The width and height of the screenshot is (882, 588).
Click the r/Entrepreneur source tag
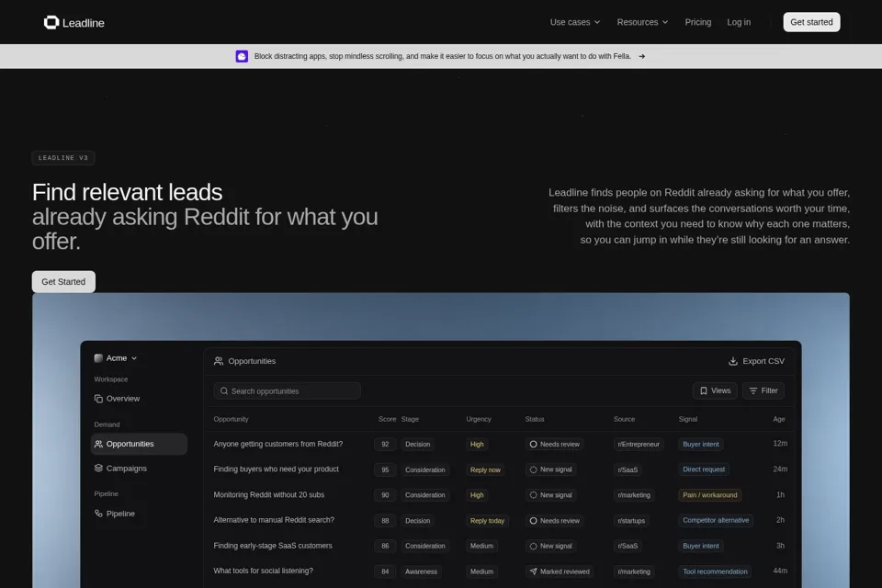pyautogui.click(x=639, y=445)
